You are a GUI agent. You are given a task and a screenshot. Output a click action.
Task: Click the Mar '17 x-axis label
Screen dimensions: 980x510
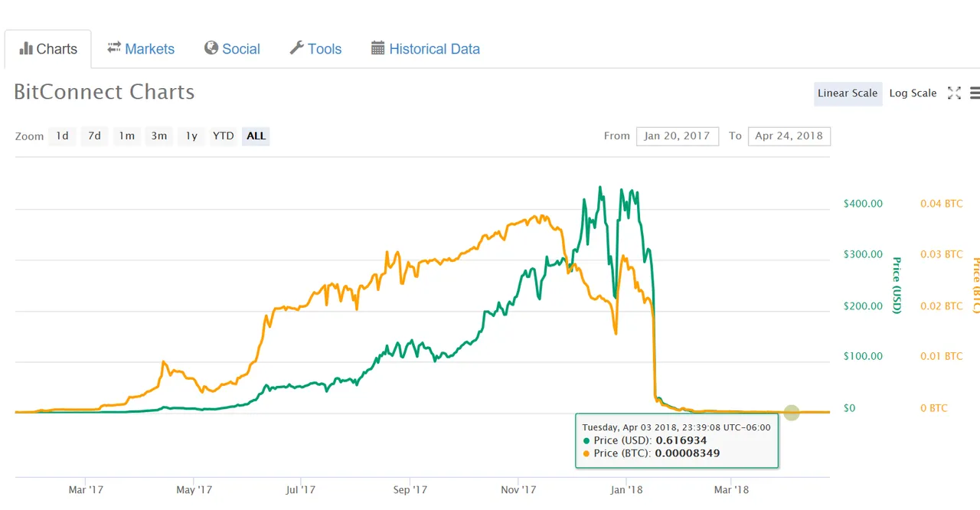coord(85,489)
